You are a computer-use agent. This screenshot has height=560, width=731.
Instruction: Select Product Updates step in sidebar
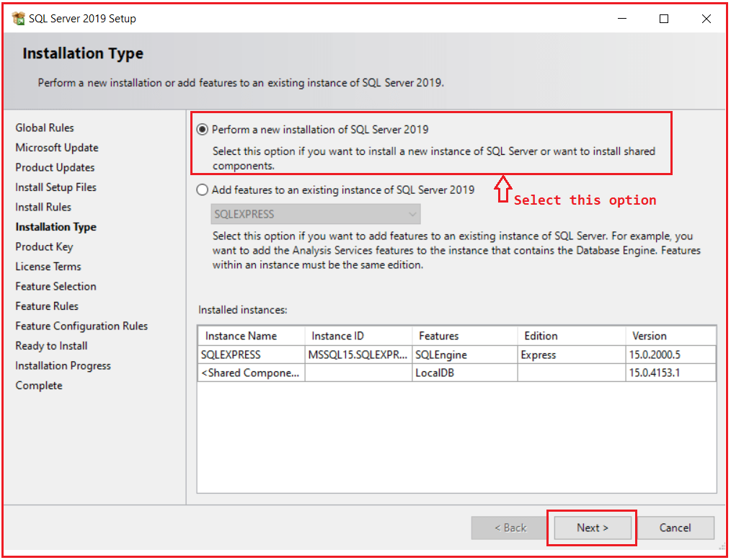55,167
